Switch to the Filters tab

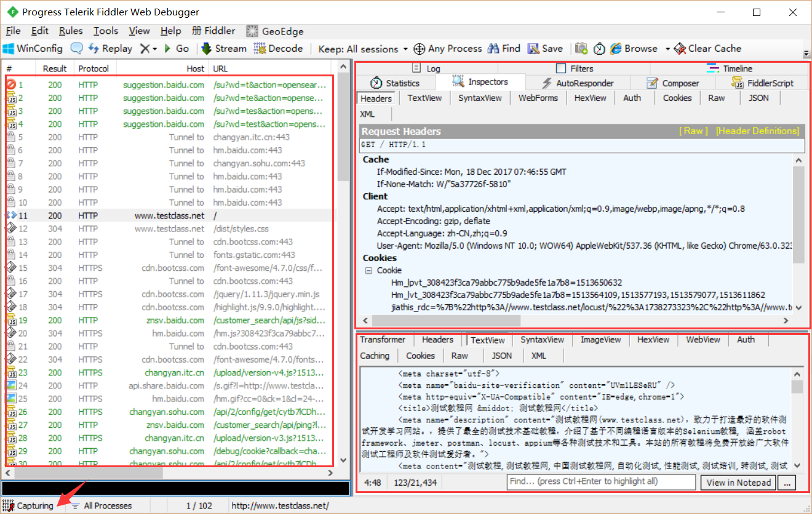pyautogui.click(x=575, y=68)
